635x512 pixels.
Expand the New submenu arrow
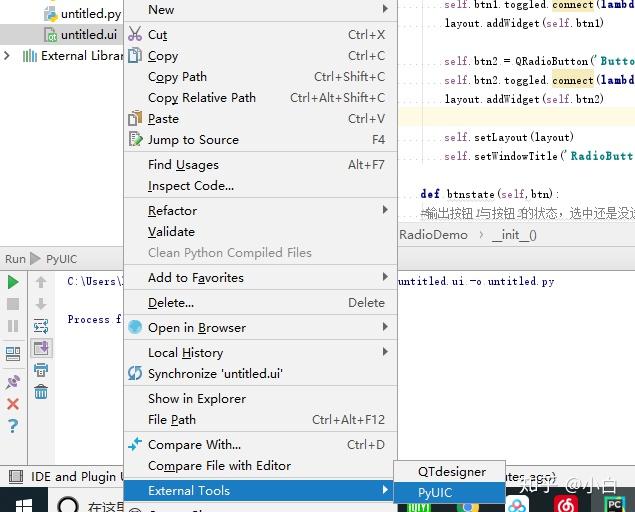385,9
